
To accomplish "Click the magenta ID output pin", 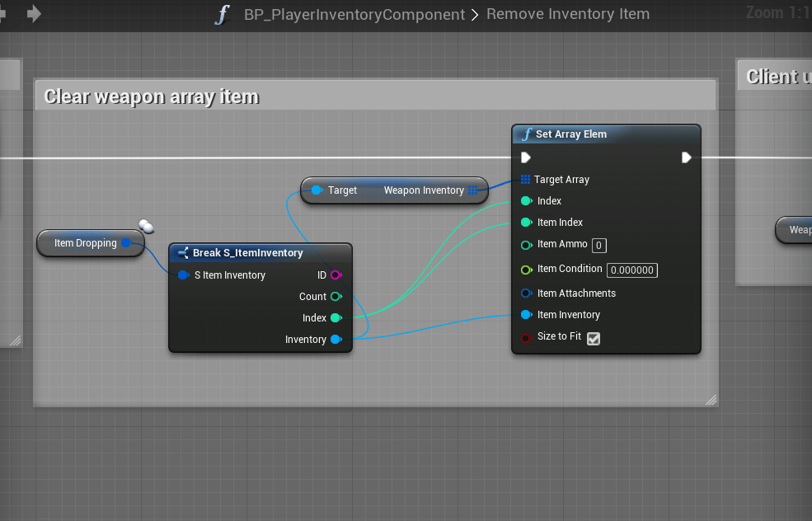I will [x=336, y=275].
